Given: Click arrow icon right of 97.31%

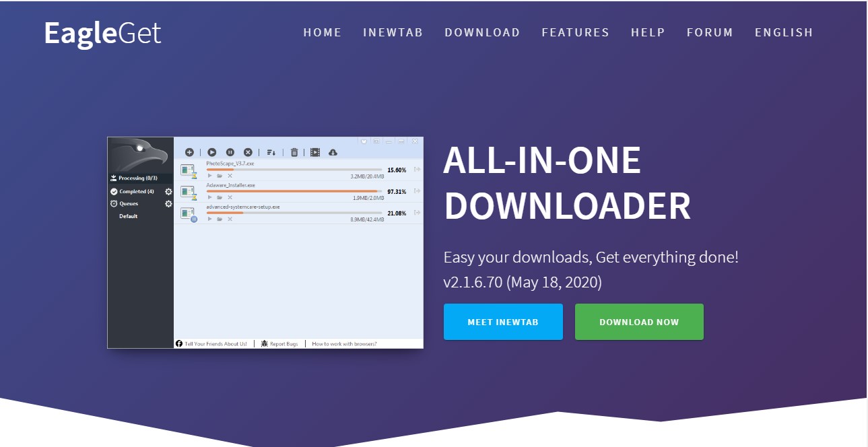Looking at the screenshot, I should tap(418, 191).
